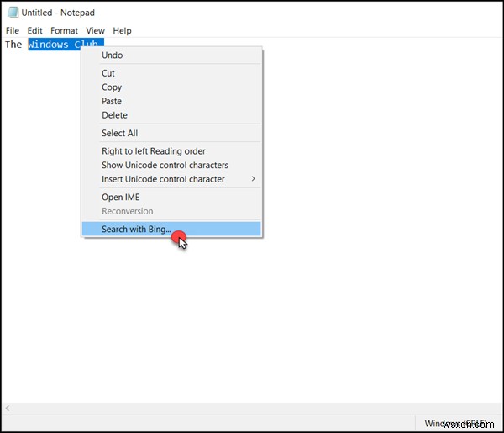Click the Notepad app icon in the title bar

pos(13,13)
